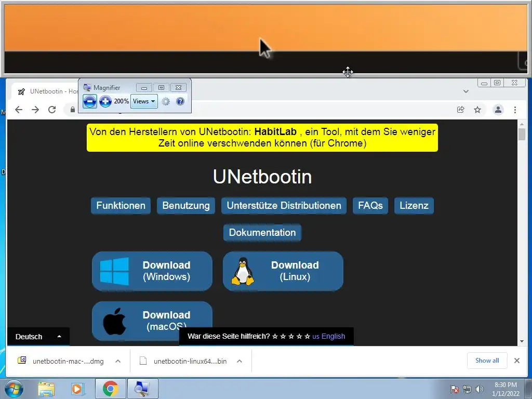The width and height of the screenshot is (532, 399).
Task: Switch page language to English
Action: (x=328, y=336)
